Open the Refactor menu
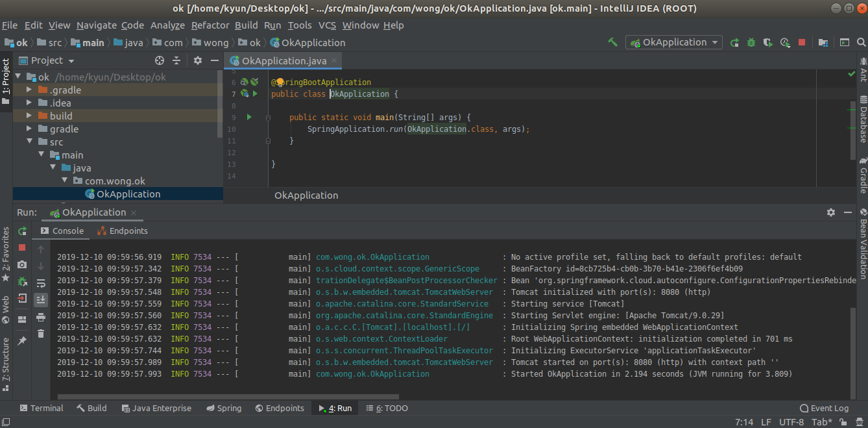Viewport: 868px width, 428px height. coord(210,25)
